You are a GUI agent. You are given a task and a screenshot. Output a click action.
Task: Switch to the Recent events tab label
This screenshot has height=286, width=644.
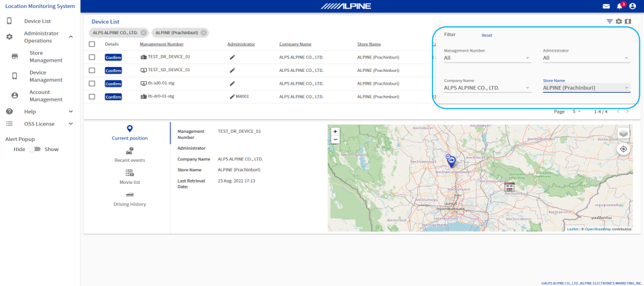129,160
